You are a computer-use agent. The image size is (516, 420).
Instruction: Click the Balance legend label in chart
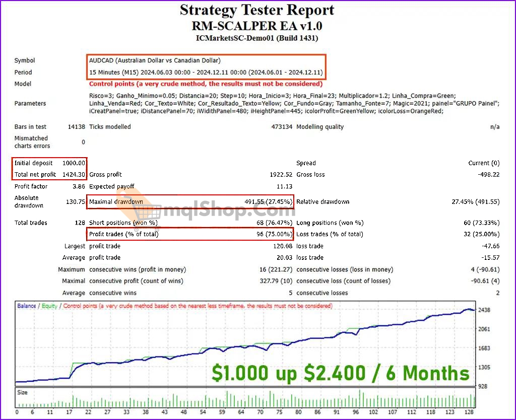pyautogui.click(x=26, y=306)
